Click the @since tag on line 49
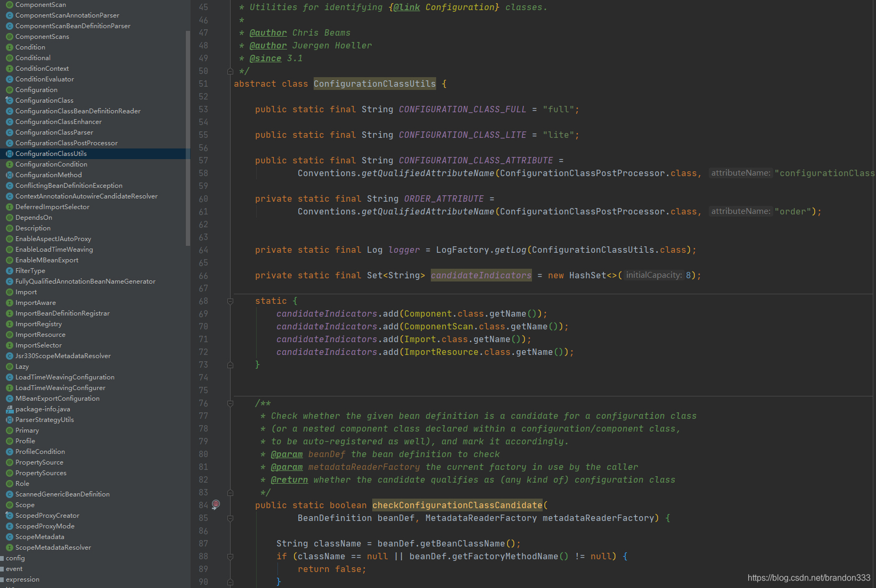 click(x=265, y=59)
